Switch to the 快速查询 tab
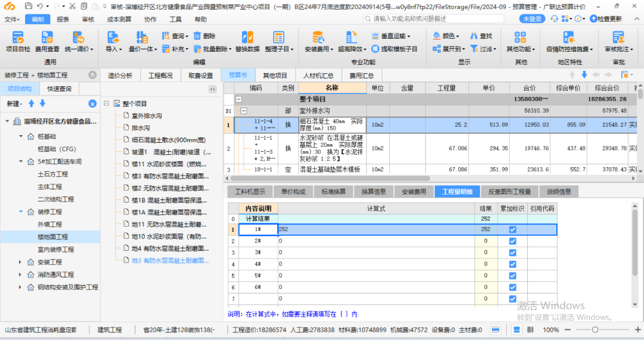This screenshot has width=644, height=340. point(59,89)
